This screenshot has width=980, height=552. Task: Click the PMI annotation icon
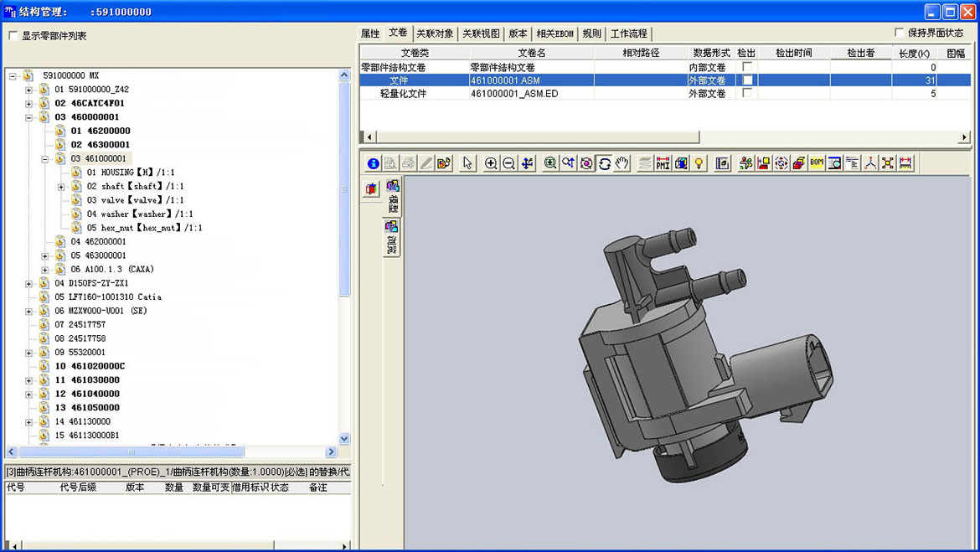tap(663, 163)
